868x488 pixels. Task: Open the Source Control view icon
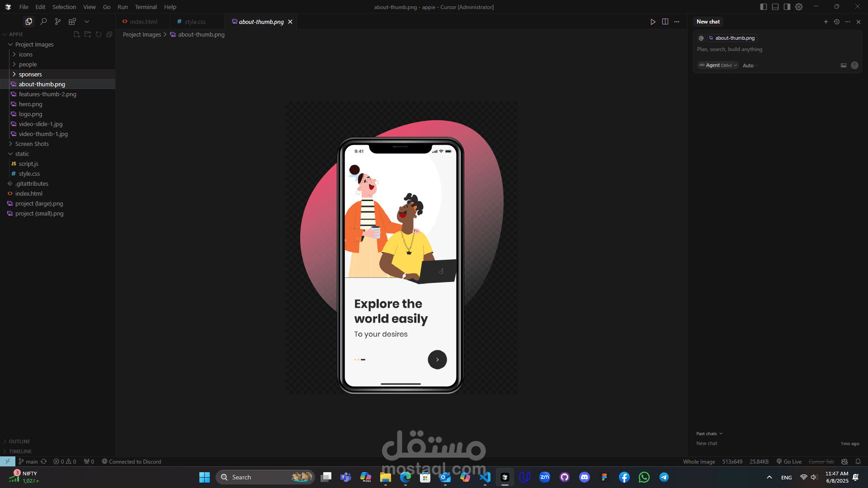58,21
